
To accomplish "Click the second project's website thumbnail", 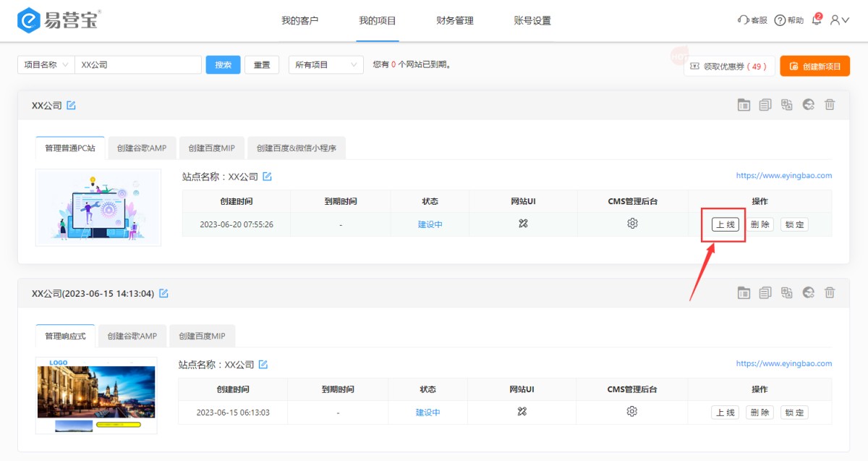I will pos(96,394).
